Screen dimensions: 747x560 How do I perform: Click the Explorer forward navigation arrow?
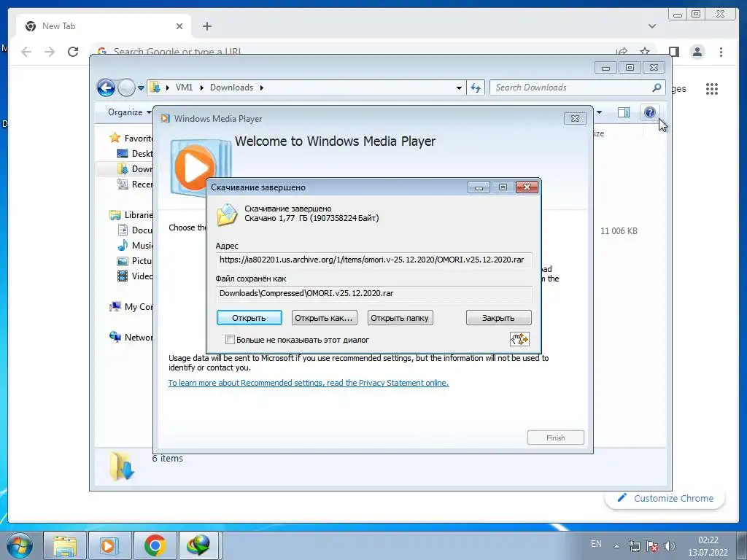[x=126, y=87]
